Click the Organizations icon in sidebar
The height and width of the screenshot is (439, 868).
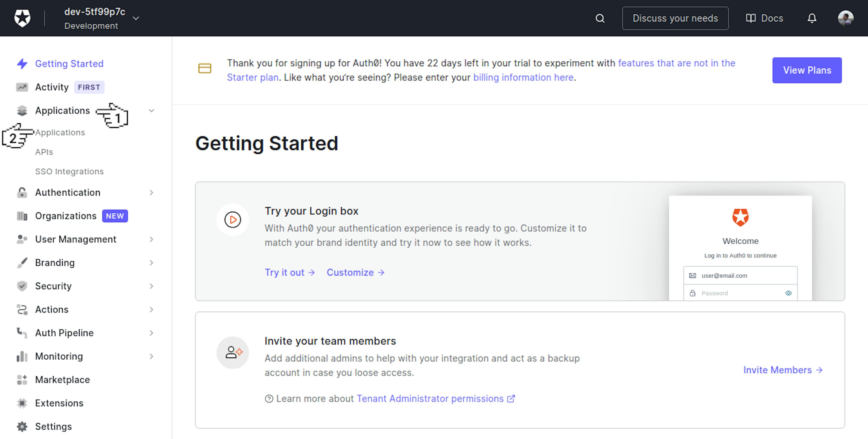coord(22,216)
